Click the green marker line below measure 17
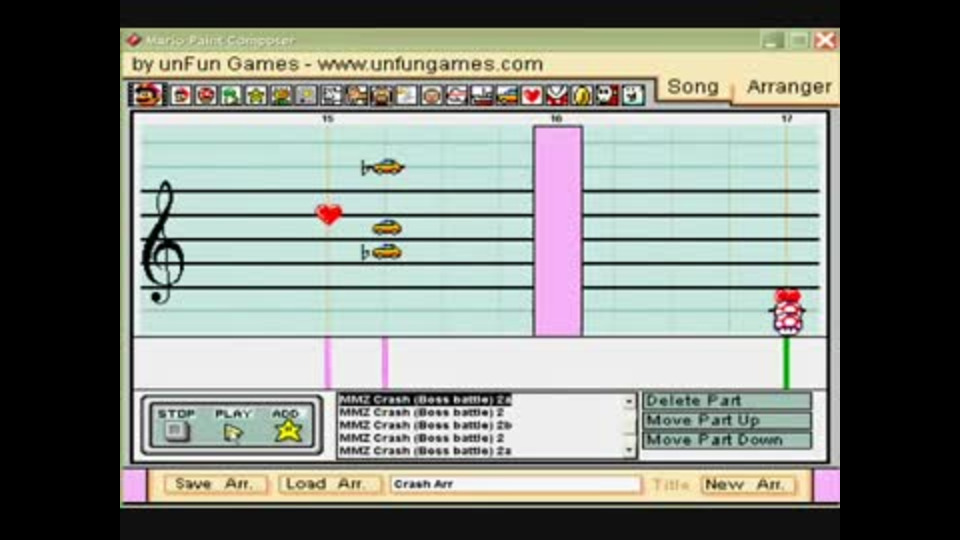This screenshot has width=960, height=540. (787, 362)
